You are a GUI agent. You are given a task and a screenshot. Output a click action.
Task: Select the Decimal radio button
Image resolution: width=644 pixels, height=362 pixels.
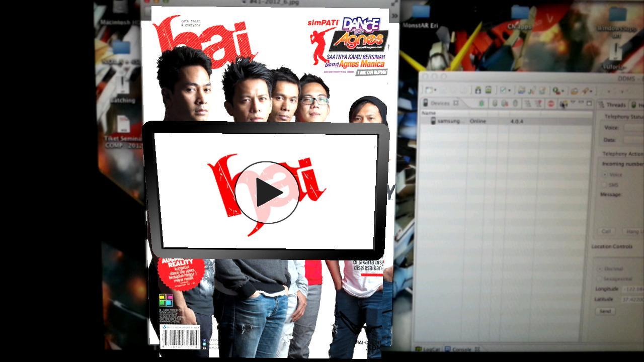click(x=599, y=269)
